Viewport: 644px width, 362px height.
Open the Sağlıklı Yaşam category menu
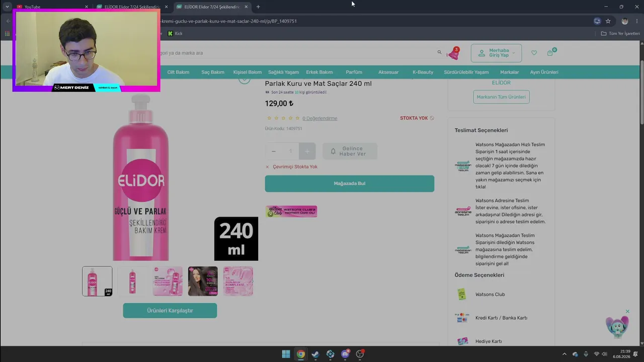pos(283,72)
